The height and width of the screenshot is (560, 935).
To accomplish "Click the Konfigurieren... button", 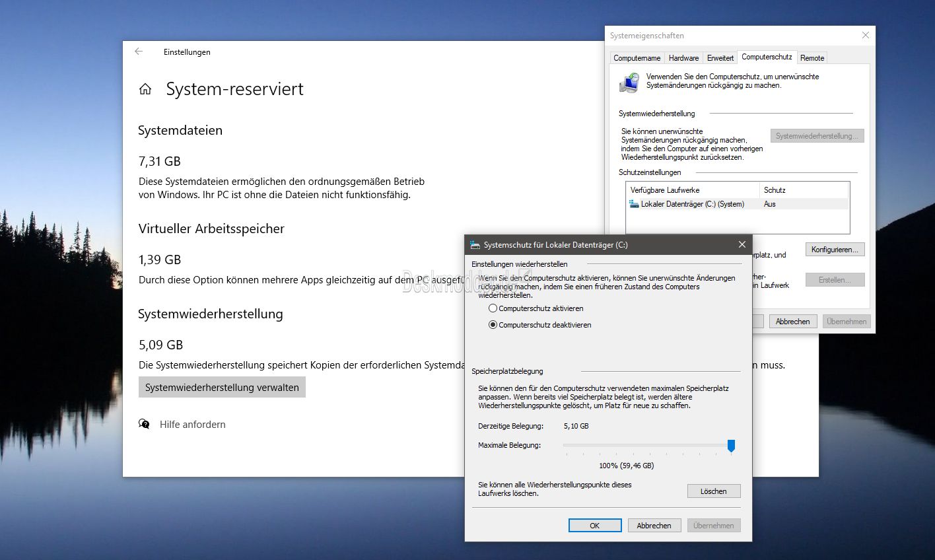I will [x=835, y=250].
